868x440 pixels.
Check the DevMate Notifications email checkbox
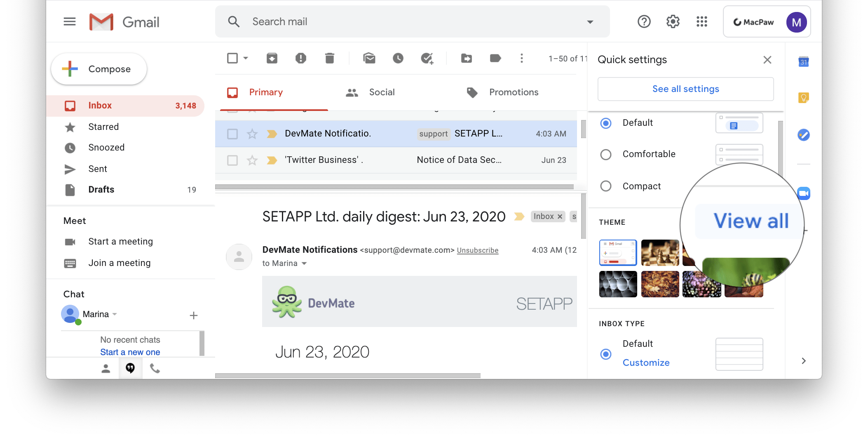click(x=232, y=134)
